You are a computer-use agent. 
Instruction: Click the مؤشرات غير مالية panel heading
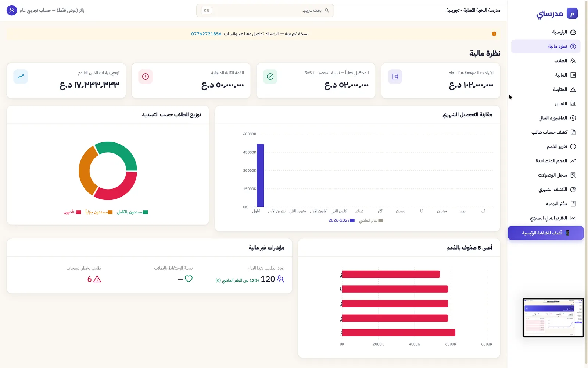266,248
